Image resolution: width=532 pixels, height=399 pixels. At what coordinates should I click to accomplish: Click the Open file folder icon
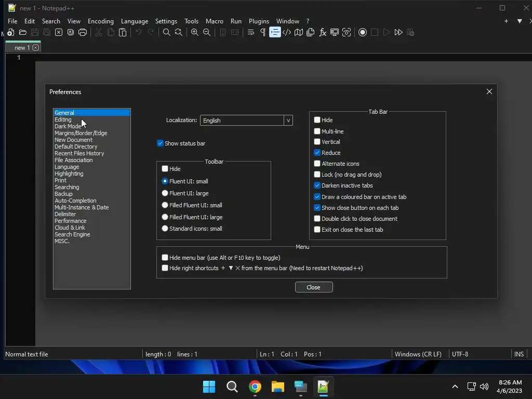tap(23, 32)
